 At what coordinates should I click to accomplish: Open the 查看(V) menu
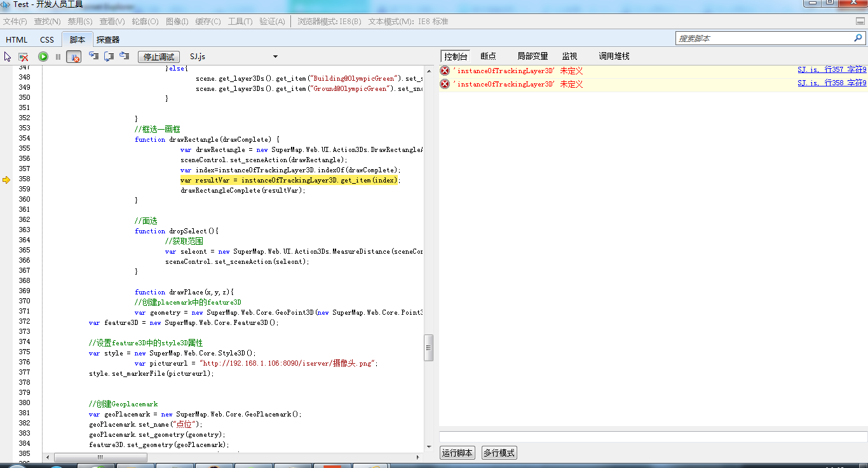tap(112, 22)
